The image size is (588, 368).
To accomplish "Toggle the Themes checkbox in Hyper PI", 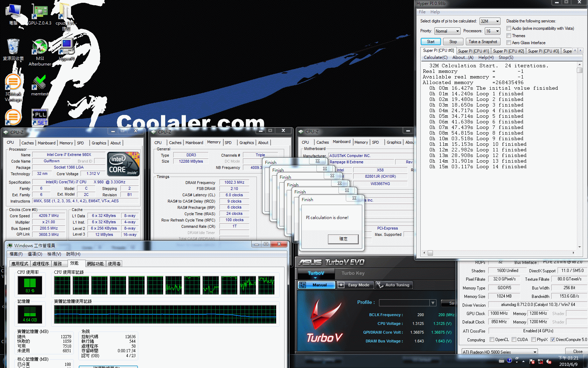I will 509,36.
